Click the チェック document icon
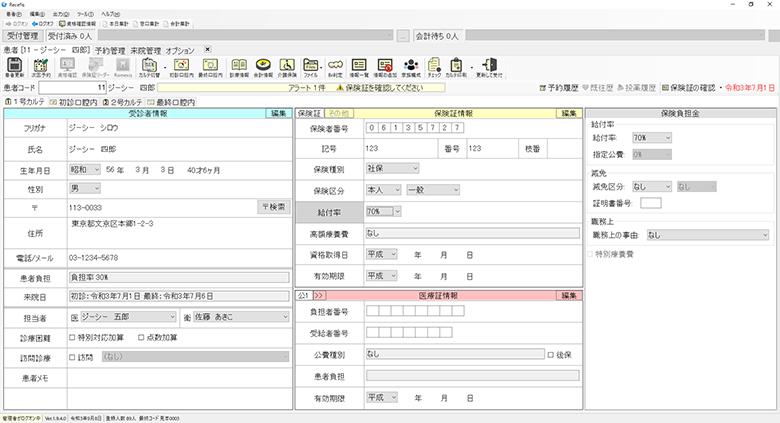Viewport: 780px width, 423px height. point(434,65)
